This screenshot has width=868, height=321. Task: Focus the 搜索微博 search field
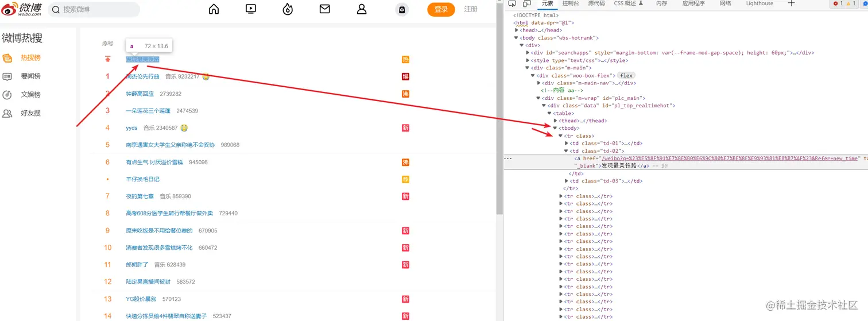94,9
